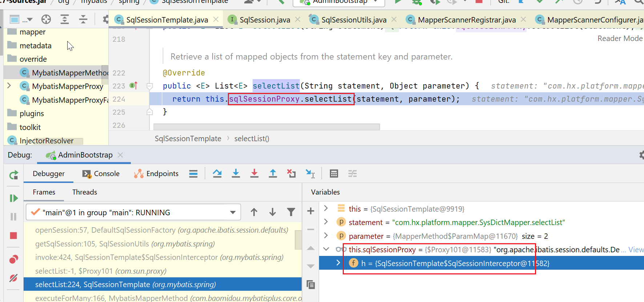Switch to the Console tab
The image size is (644, 302).
(101, 174)
